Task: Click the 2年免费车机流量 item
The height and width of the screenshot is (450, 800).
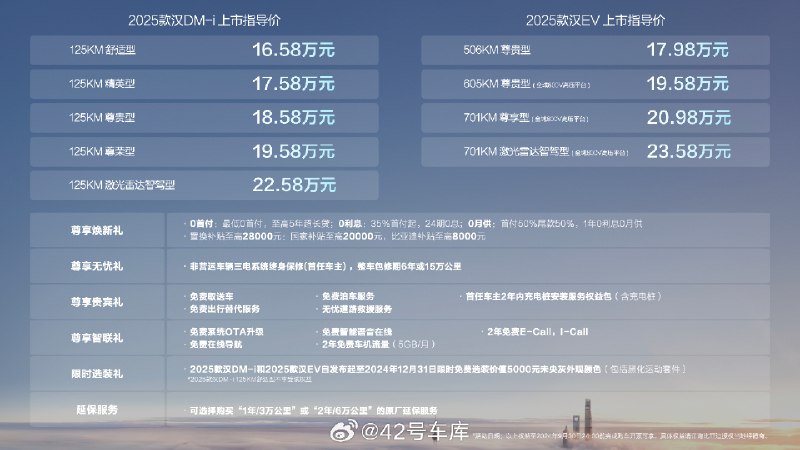Action: point(379,344)
